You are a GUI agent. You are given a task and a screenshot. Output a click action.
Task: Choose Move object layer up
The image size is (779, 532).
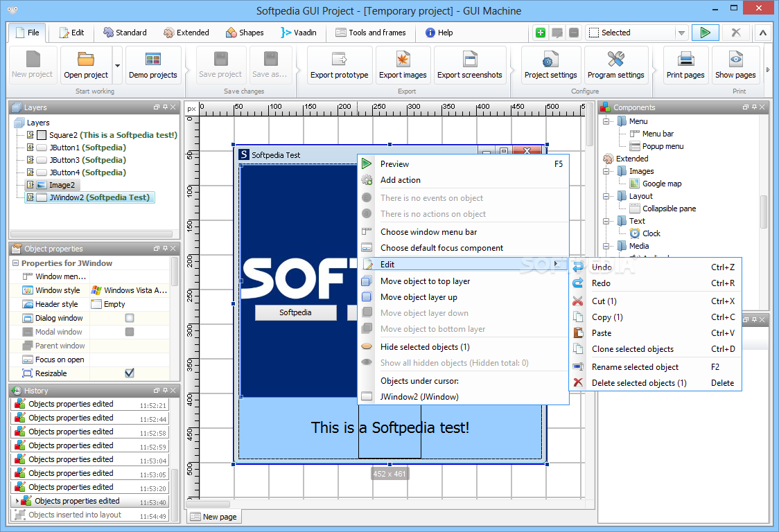coord(463,297)
